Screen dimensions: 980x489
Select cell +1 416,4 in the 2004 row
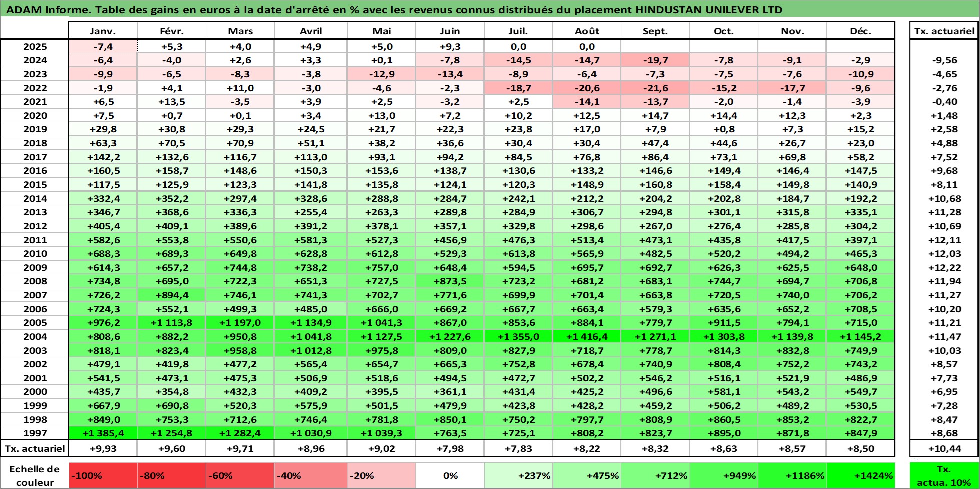(x=587, y=337)
